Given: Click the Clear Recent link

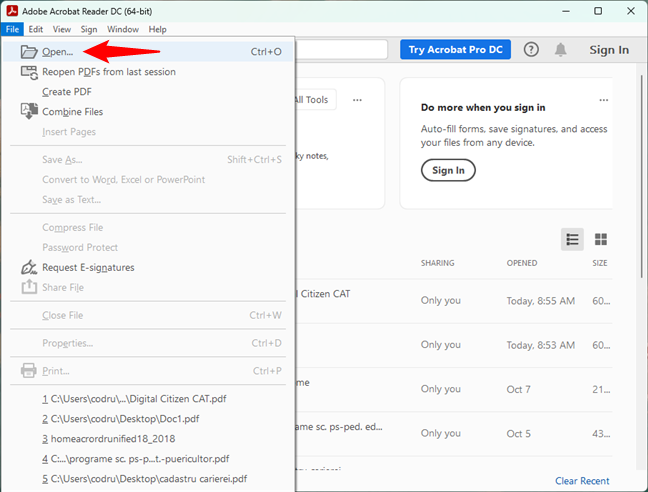Looking at the screenshot, I should (x=582, y=481).
